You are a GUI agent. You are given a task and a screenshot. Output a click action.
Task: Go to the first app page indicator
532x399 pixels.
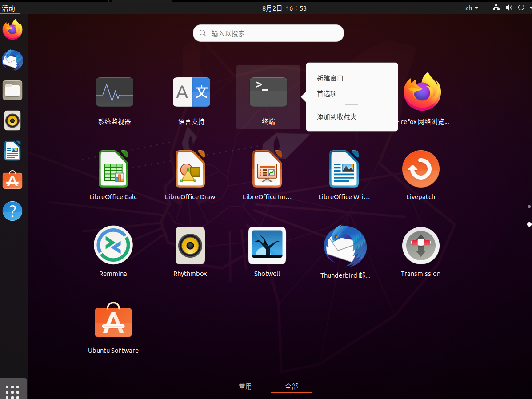[529, 207]
